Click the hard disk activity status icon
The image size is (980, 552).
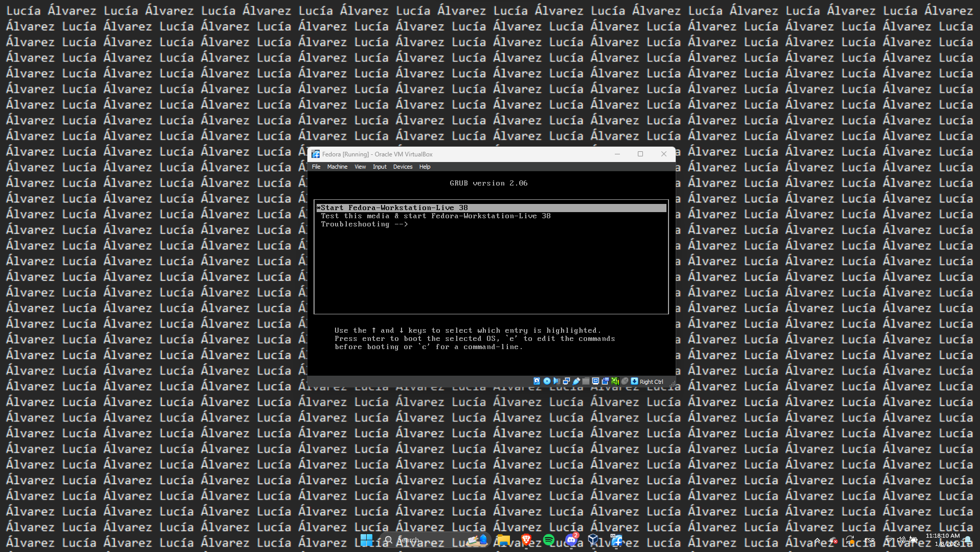[x=537, y=381]
